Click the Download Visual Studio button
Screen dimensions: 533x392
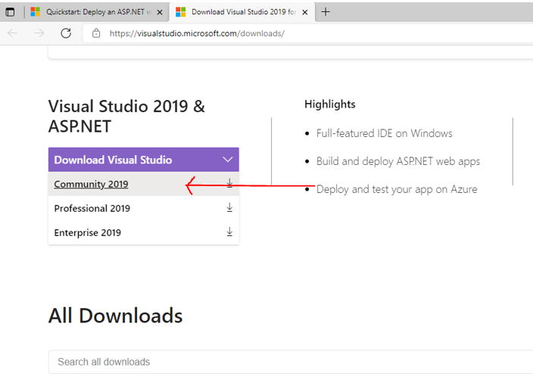143,160
